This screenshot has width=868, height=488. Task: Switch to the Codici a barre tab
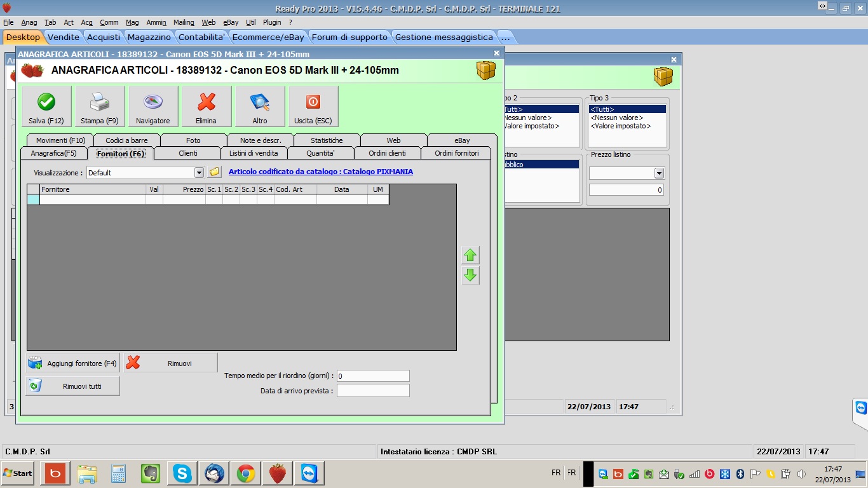pyautogui.click(x=126, y=140)
